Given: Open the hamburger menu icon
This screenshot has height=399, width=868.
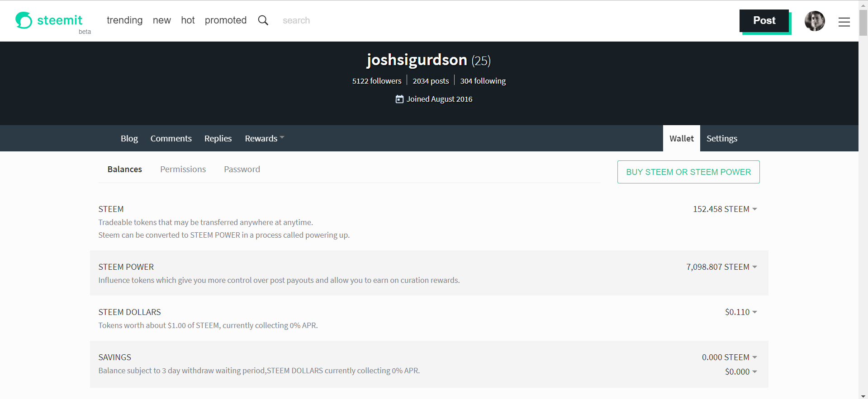Looking at the screenshot, I should coord(844,22).
